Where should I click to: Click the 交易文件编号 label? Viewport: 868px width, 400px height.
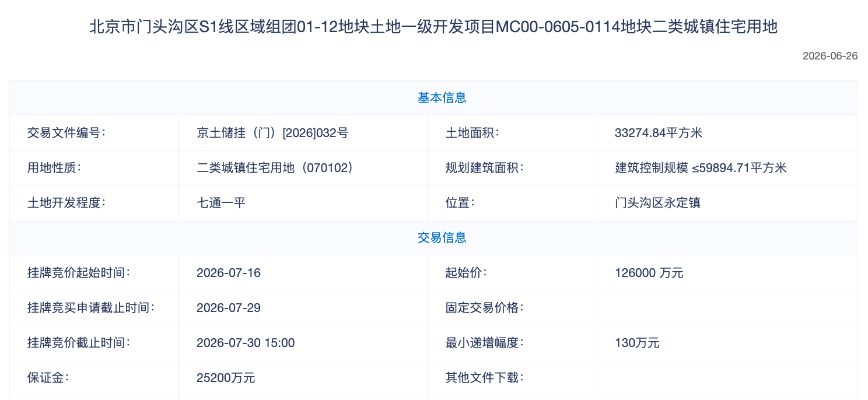[66, 133]
